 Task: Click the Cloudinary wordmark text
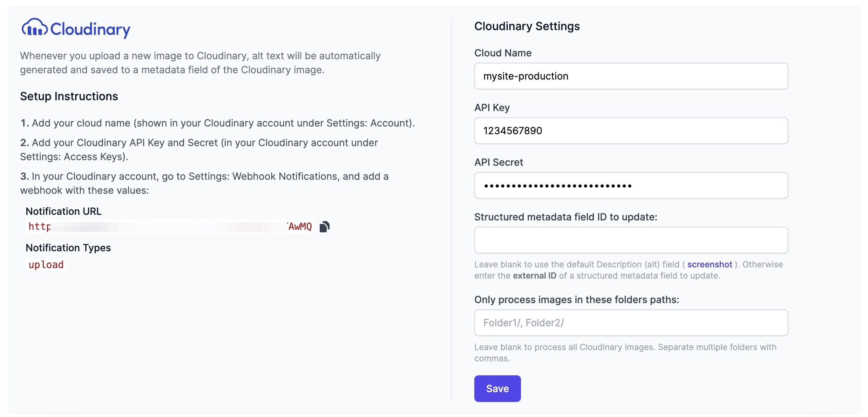[90, 29]
